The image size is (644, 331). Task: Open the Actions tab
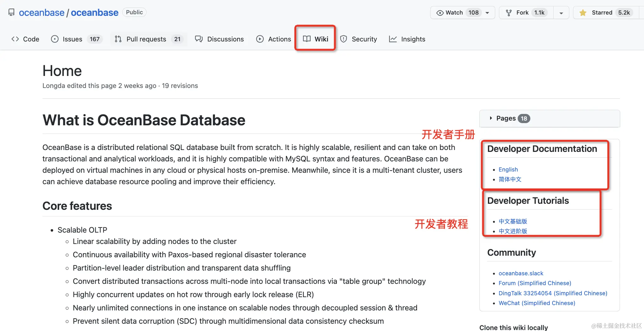(274, 39)
